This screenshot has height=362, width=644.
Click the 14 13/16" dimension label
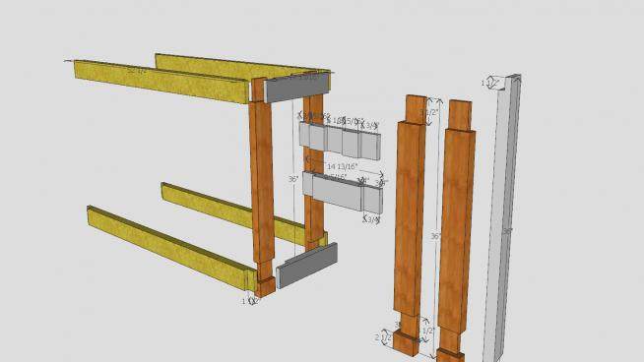pos(342,166)
